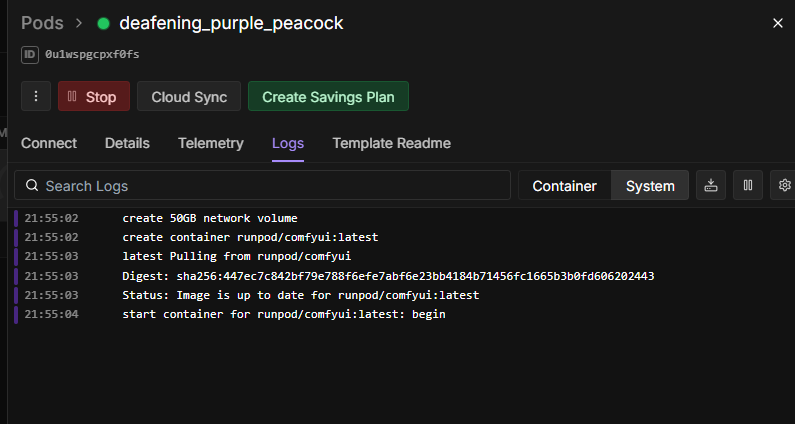Viewport: 795px width, 424px height.
Task: Click the ID badge icon
Action: (30, 54)
